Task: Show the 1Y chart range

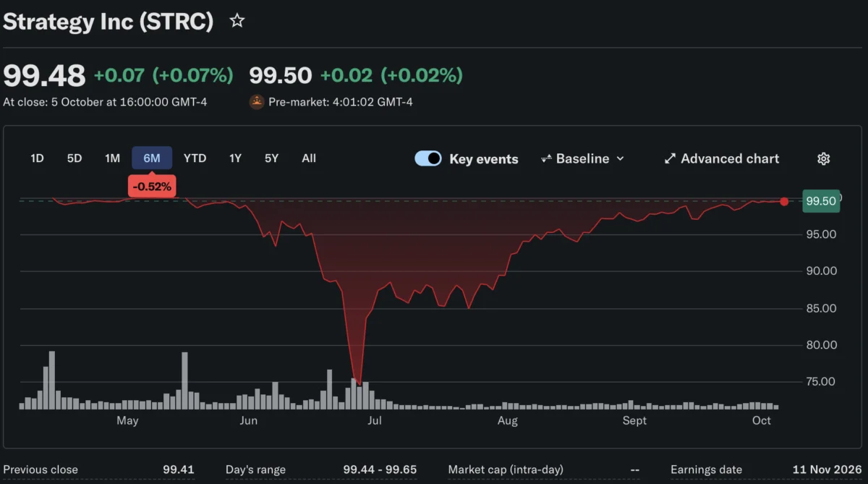Action: click(x=235, y=158)
